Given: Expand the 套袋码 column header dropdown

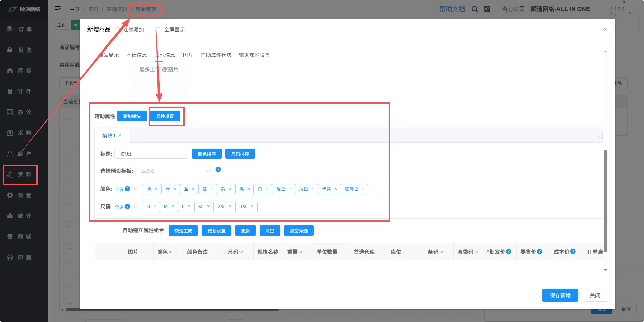Looking at the screenshot, I should [x=476, y=252].
